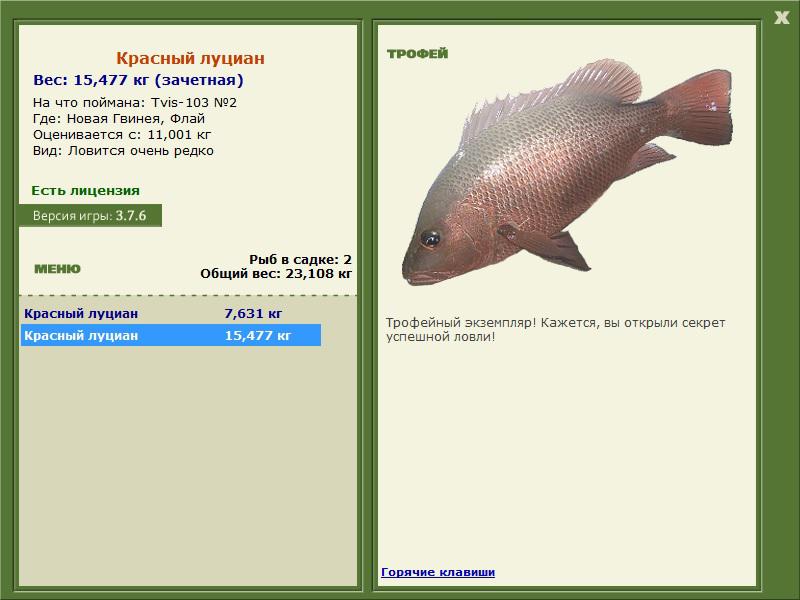Click the Оценивается с: 11,001 кг line

[x=122, y=135]
